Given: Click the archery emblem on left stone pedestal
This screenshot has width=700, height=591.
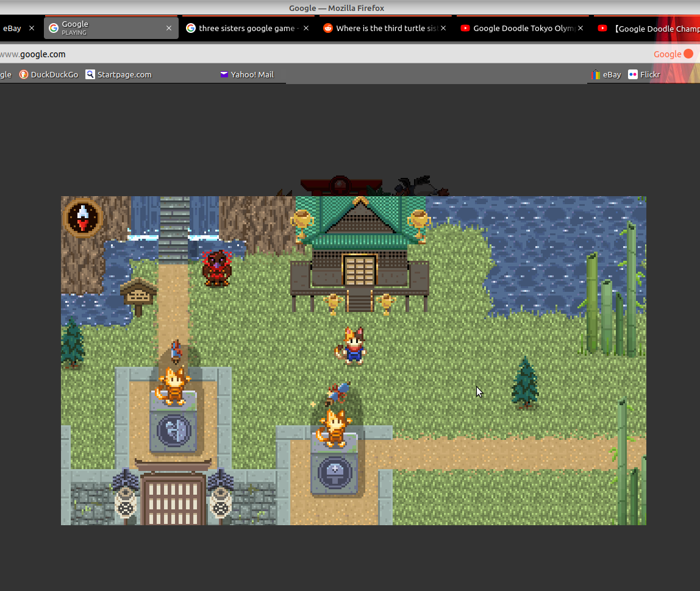Looking at the screenshot, I should [x=174, y=430].
